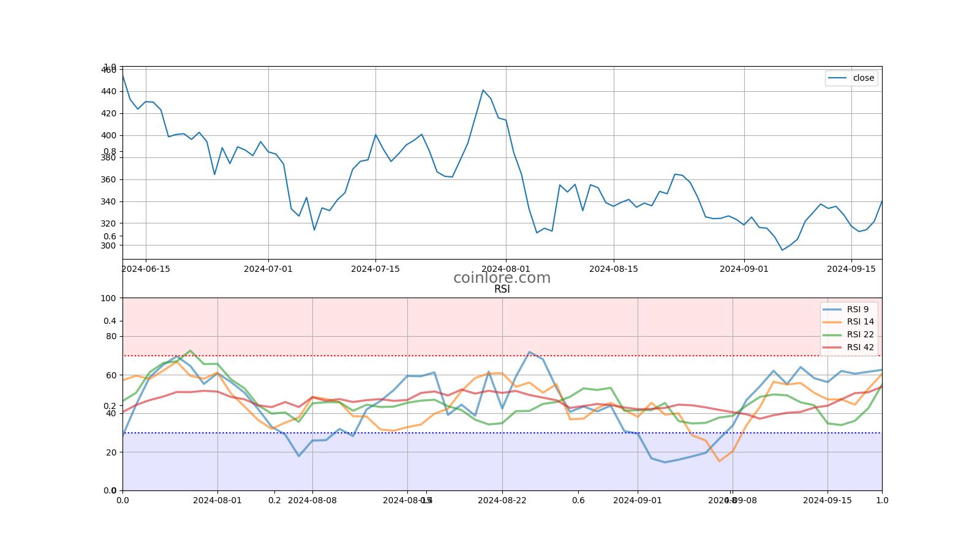Click the 400 price axis label

[108, 135]
